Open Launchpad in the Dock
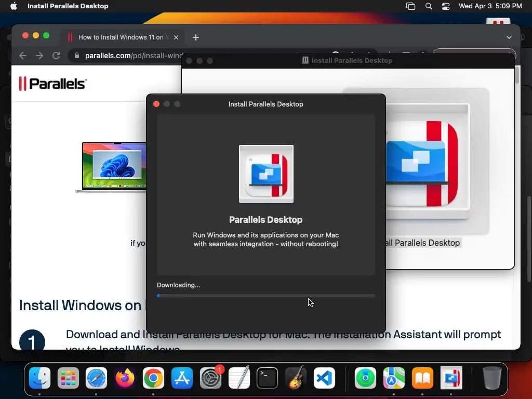Viewport: 532px width, 399px height. coord(68,378)
